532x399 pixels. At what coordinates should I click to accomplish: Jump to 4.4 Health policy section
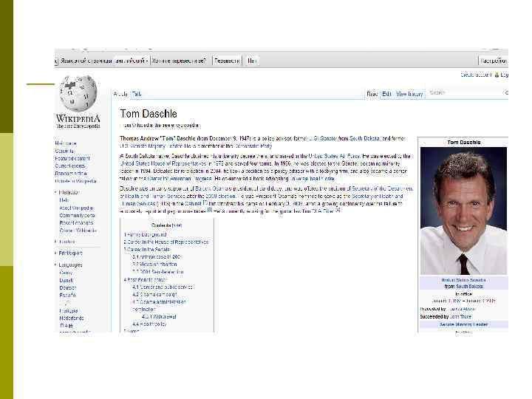coord(149,324)
